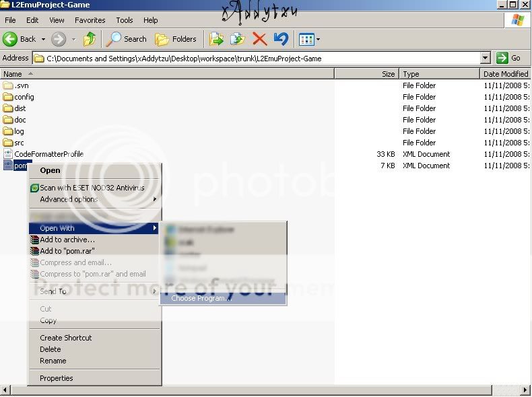Expand the Address bar dropdown arrow
The height and width of the screenshot is (397, 532).
coord(485,59)
